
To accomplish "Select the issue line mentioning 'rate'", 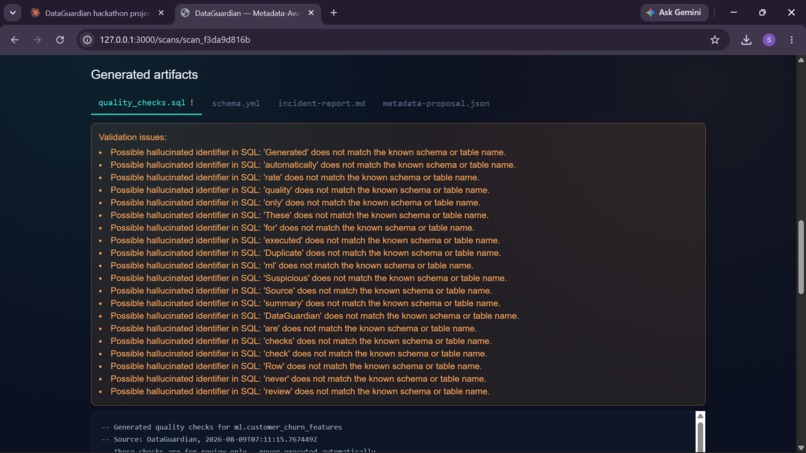I will click(x=295, y=177).
